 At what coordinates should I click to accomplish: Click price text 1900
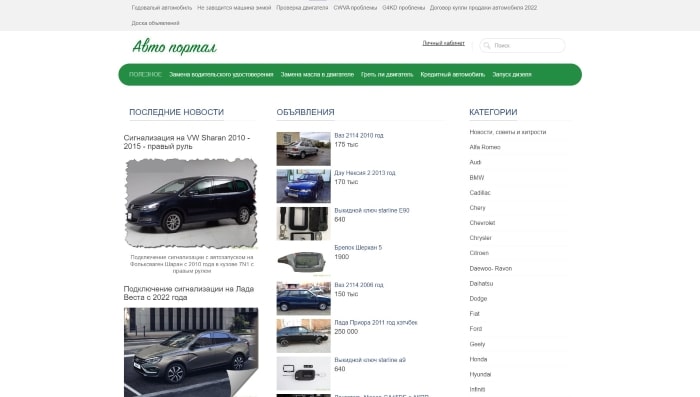342,257
